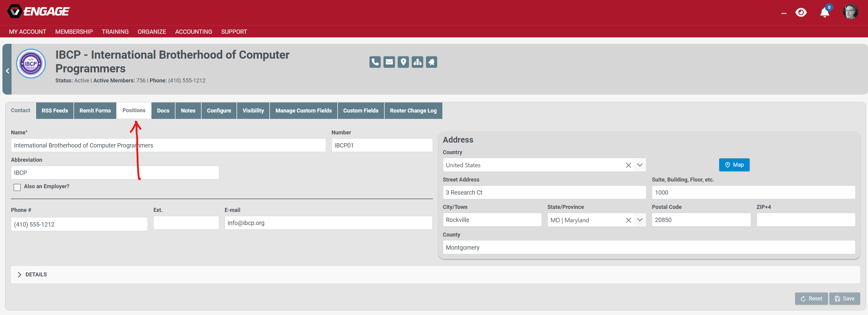Click the County field Montgomery
The height and width of the screenshot is (315, 868).
pos(648,247)
